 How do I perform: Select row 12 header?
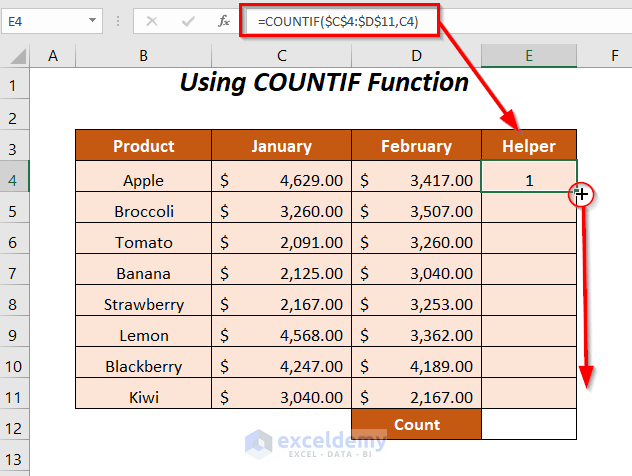15,428
